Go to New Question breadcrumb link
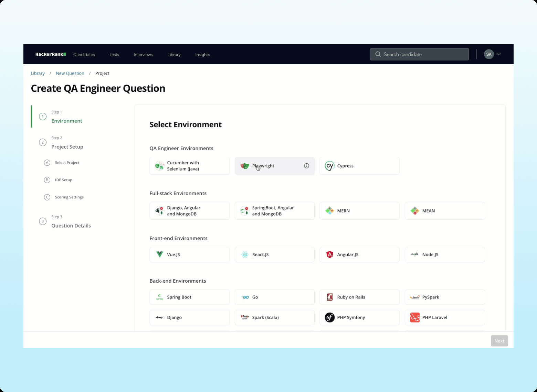Screen dimensions: 537x392 pos(70,73)
